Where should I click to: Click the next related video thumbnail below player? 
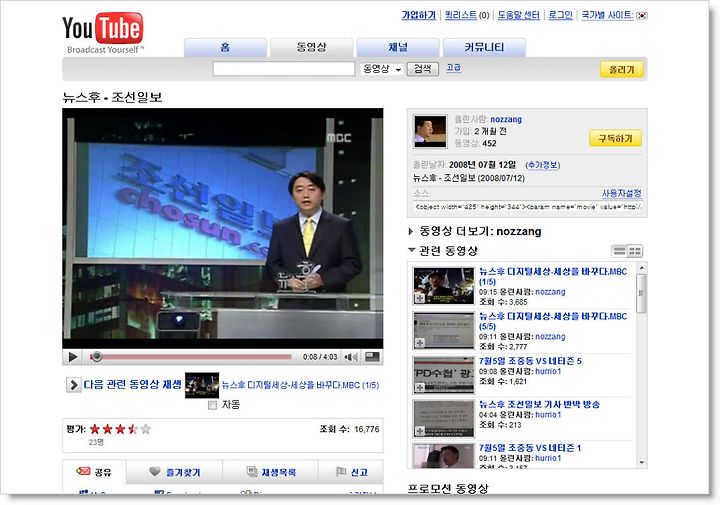pos(202,385)
